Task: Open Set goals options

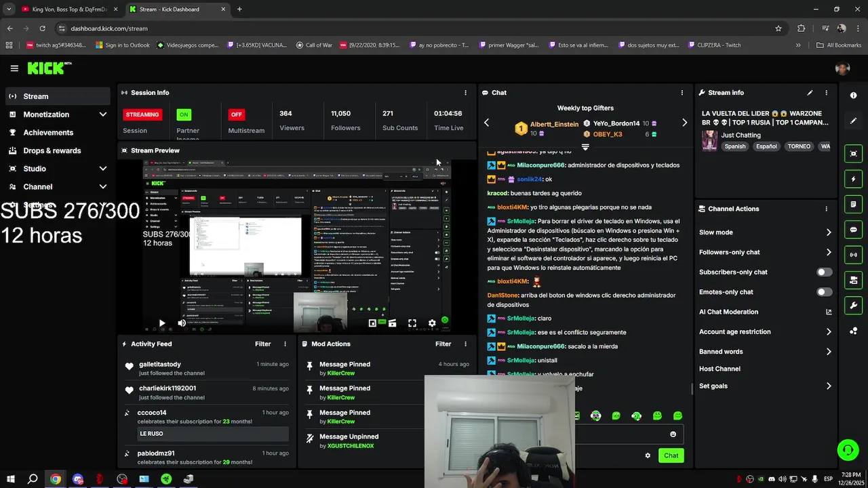Action: [x=765, y=386]
